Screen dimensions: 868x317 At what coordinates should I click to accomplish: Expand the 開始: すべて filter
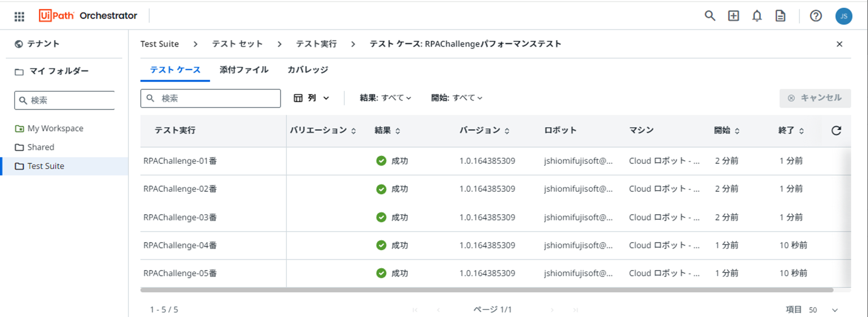[457, 98]
